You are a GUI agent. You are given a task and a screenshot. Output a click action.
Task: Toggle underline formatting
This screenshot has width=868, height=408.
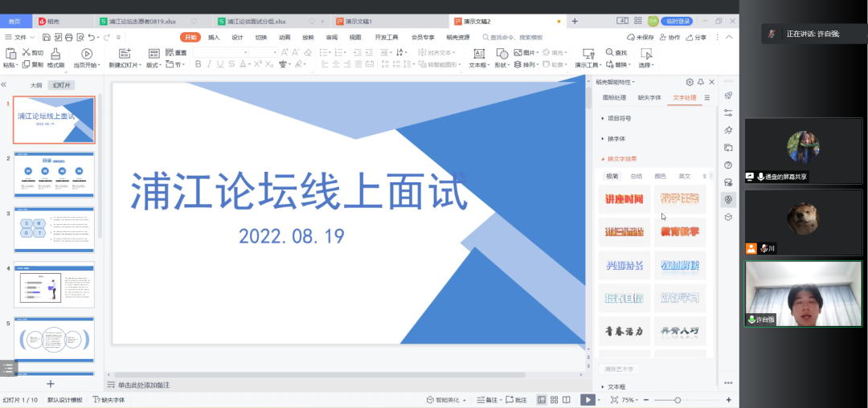tap(220, 65)
